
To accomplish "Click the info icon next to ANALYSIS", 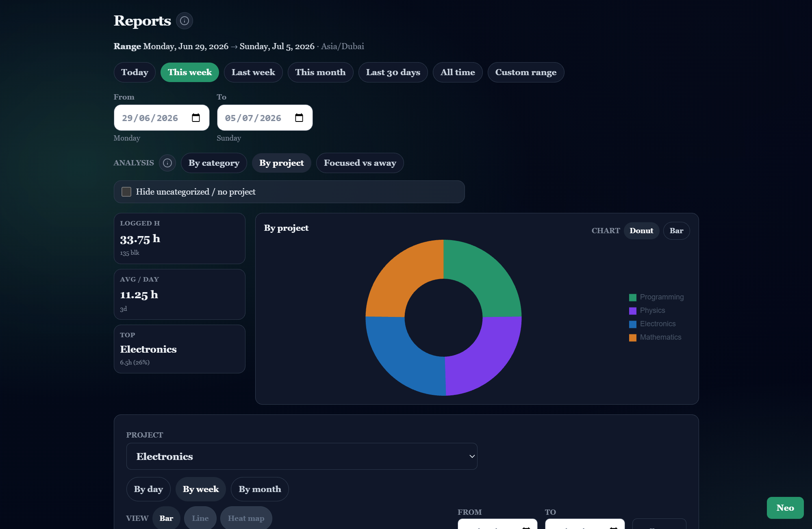I will point(167,163).
